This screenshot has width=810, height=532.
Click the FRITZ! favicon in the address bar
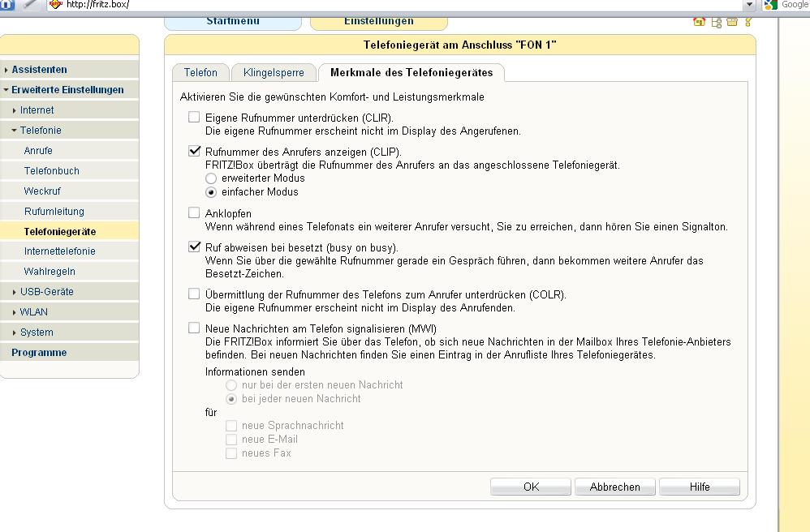click(x=56, y=5)
